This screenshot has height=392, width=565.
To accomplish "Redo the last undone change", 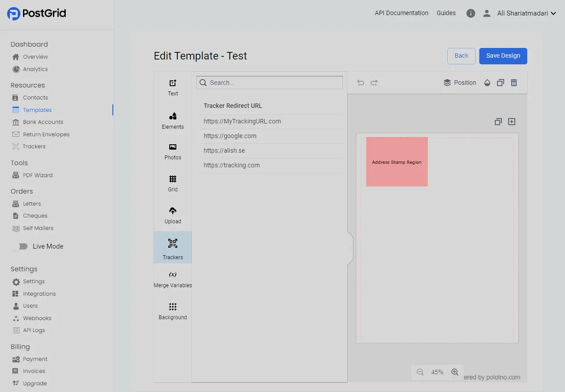I will tap(374, 83).
